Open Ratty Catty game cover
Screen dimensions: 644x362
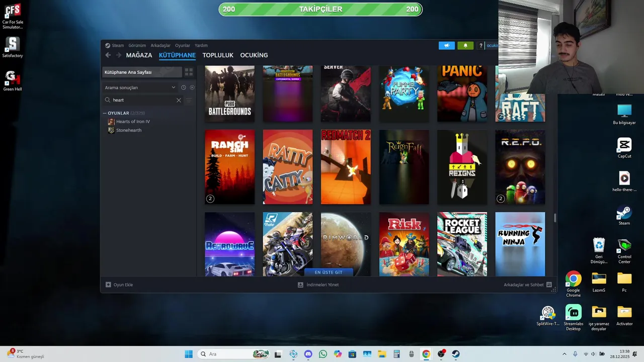pos(288,167)
